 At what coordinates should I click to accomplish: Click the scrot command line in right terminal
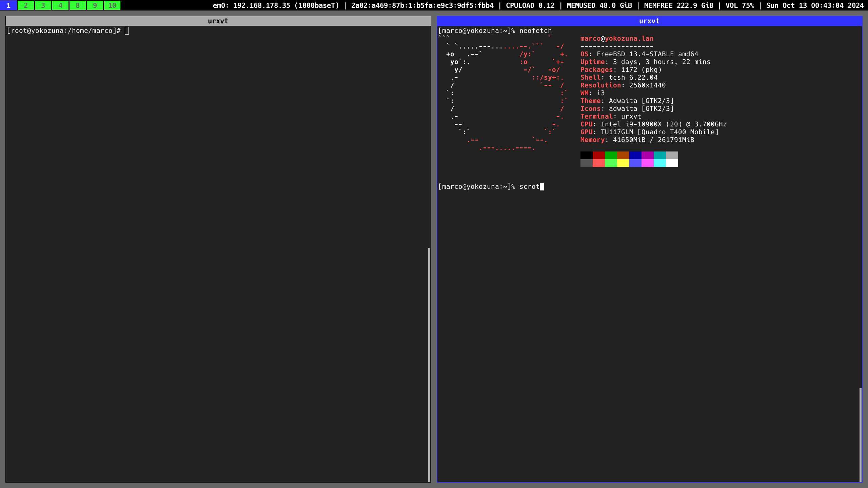click(491, 187)
